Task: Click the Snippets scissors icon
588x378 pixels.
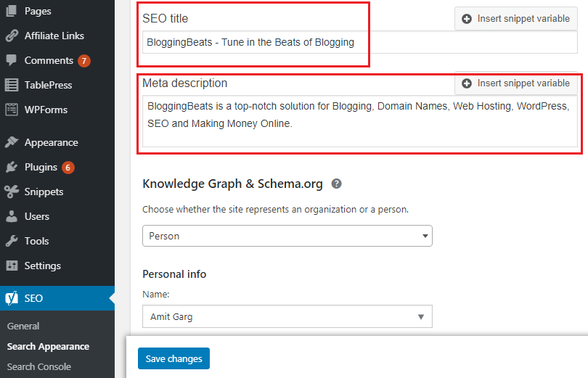Action: coord(12,192)
